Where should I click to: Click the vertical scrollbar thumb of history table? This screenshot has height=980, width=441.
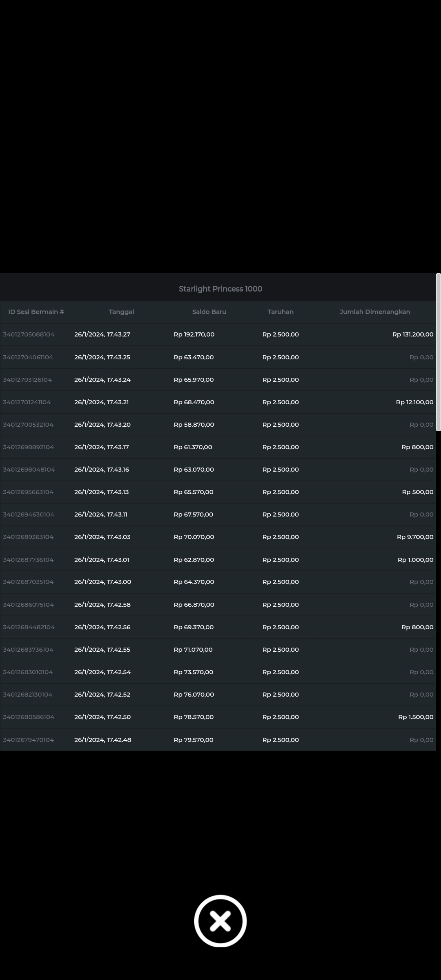coord(438,352)
